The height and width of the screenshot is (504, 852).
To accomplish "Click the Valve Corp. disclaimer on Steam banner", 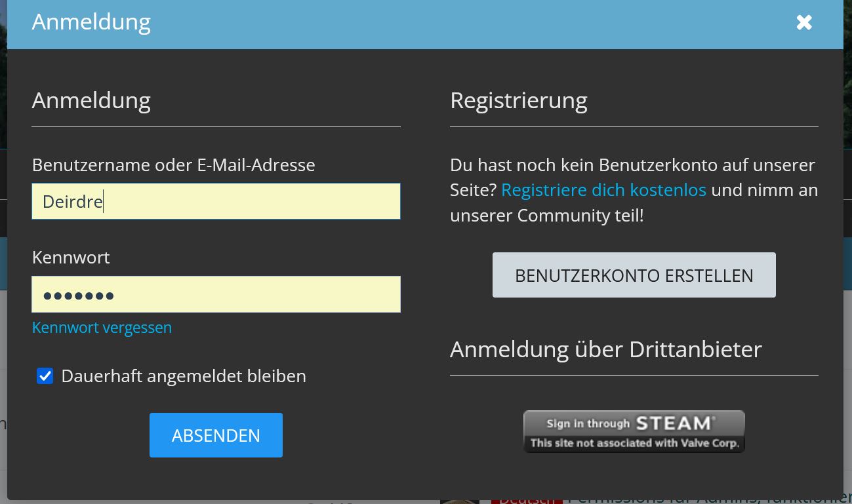I will pos(634,444).
